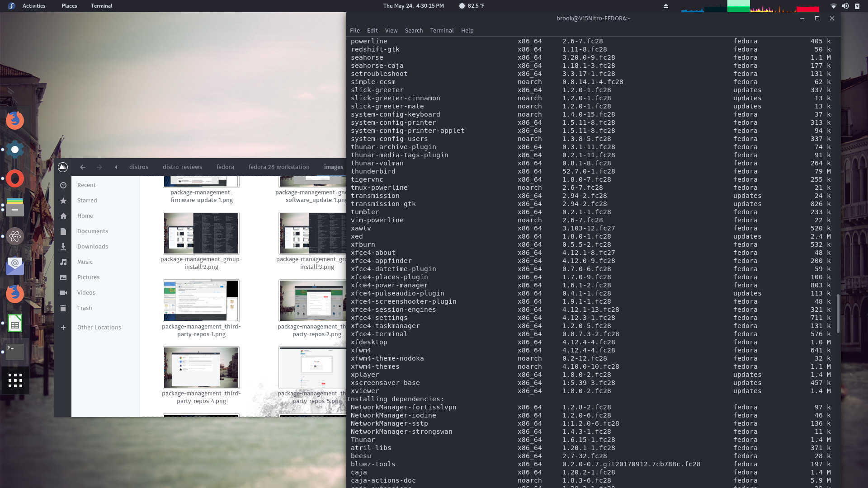Go forward in the file manager

point(99,167)
